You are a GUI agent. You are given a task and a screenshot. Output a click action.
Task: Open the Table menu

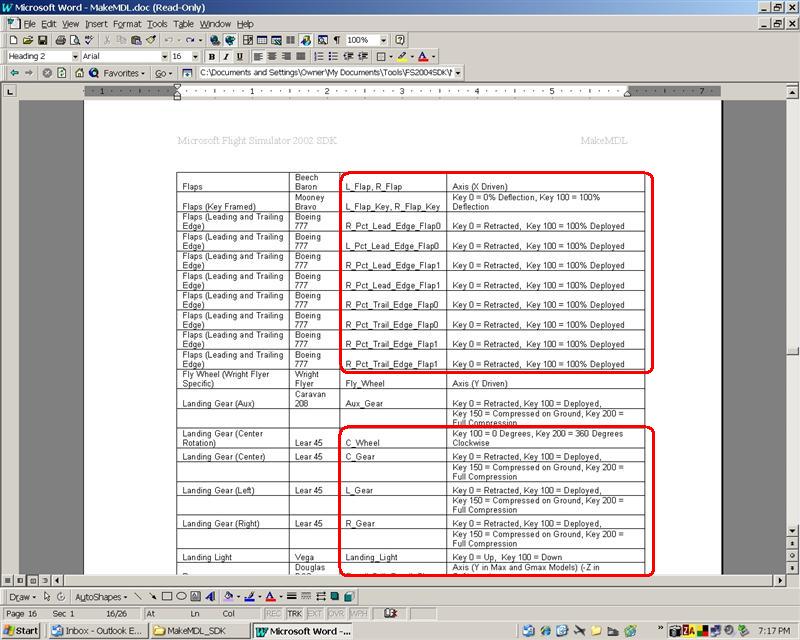(183, 24)
